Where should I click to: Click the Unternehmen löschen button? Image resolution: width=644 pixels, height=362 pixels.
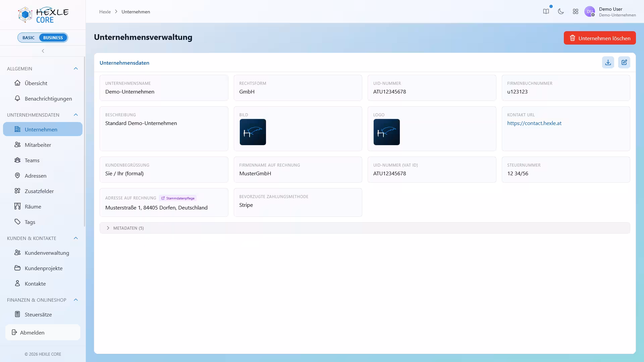pos(599,38)
